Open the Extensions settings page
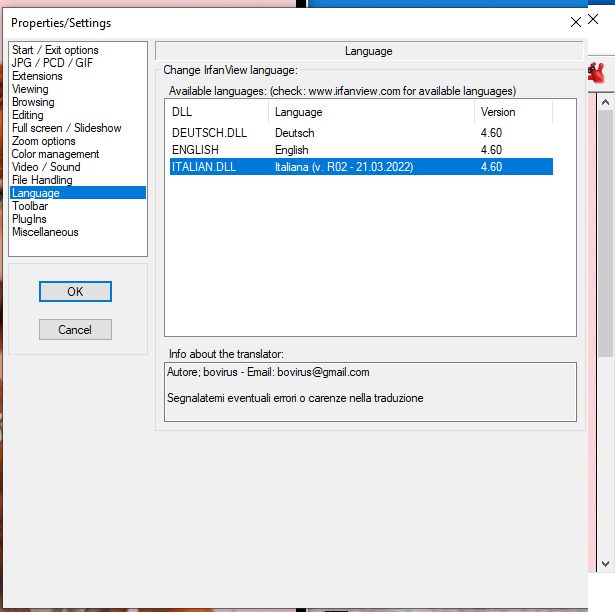This screenshot has height=612, width=615. tap(37, 76)
